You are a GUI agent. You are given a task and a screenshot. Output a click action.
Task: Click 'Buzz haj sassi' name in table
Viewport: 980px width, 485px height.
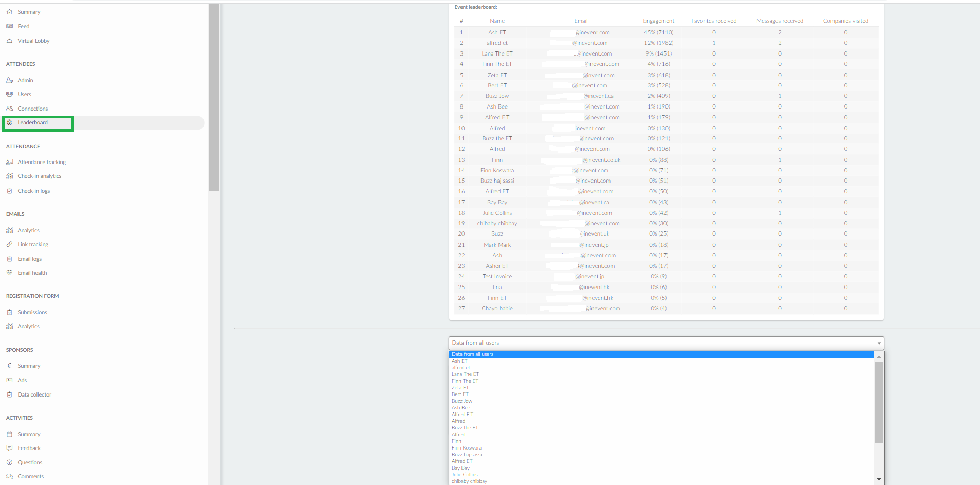coord(497,181)
